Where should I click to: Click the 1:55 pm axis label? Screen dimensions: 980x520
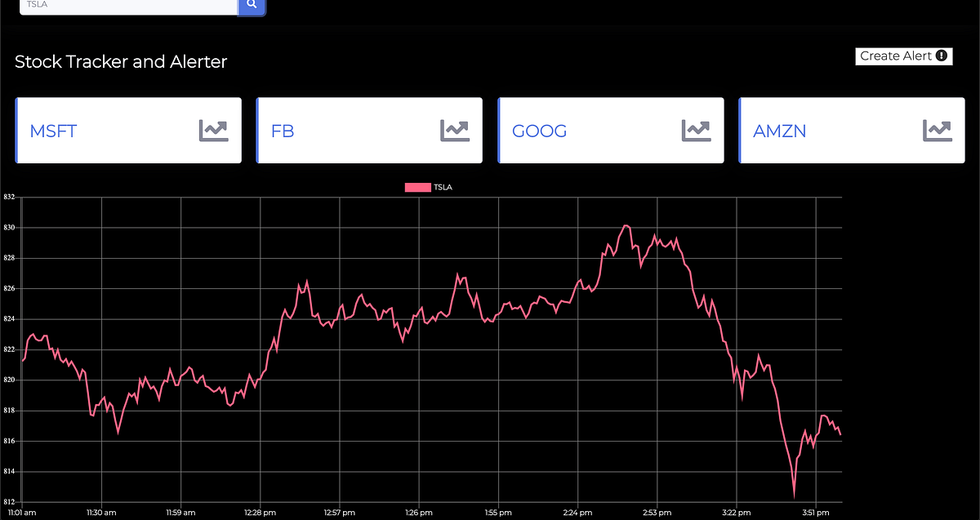(x=497, y=513)
